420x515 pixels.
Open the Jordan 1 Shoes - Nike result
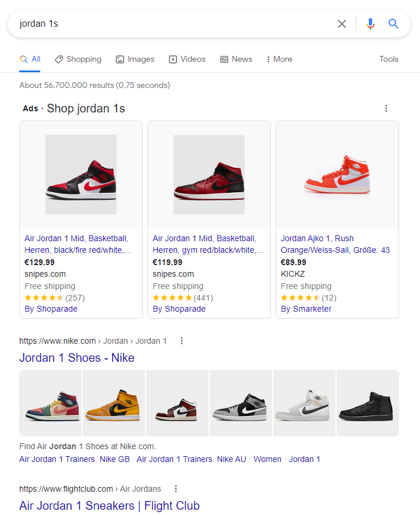[77, 358]
